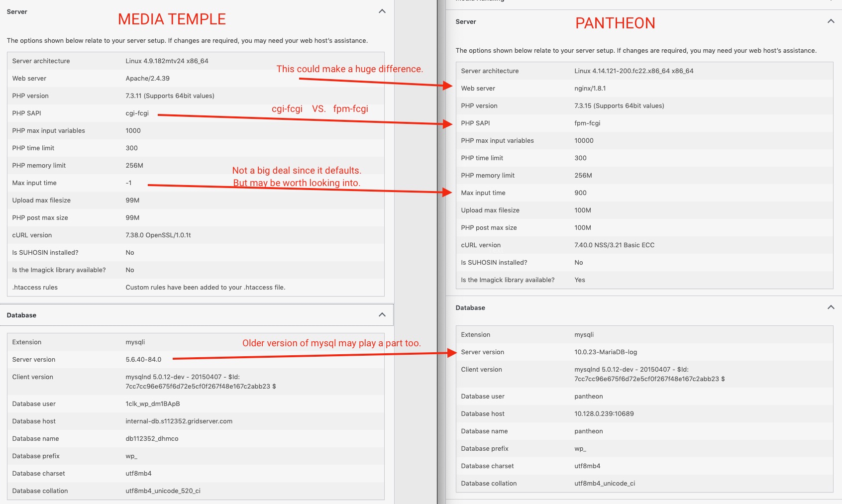Click the '99M' Upload max filesize value
This screenshot has width=842, height=504.
pyautogui.click(x=132, y=201)
